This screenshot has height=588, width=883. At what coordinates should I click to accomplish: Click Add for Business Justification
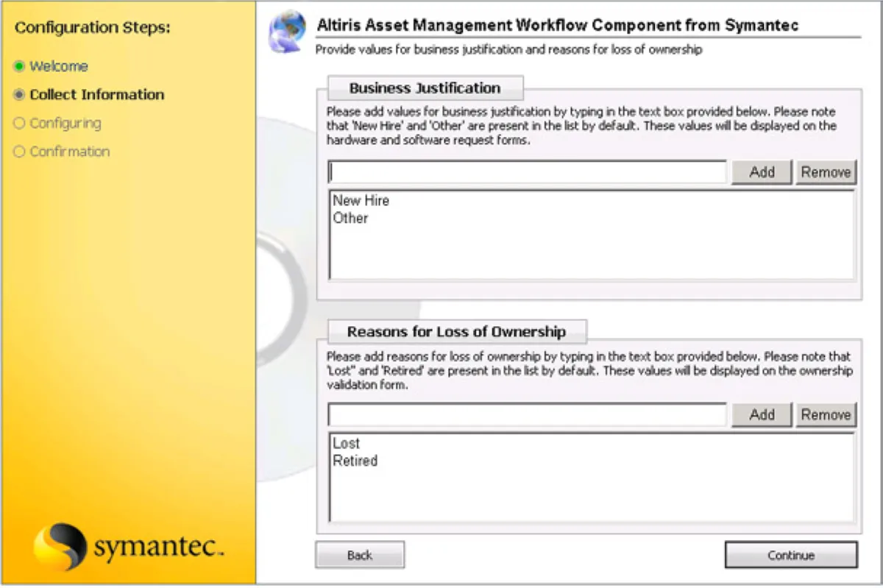(x=762, y=172)
